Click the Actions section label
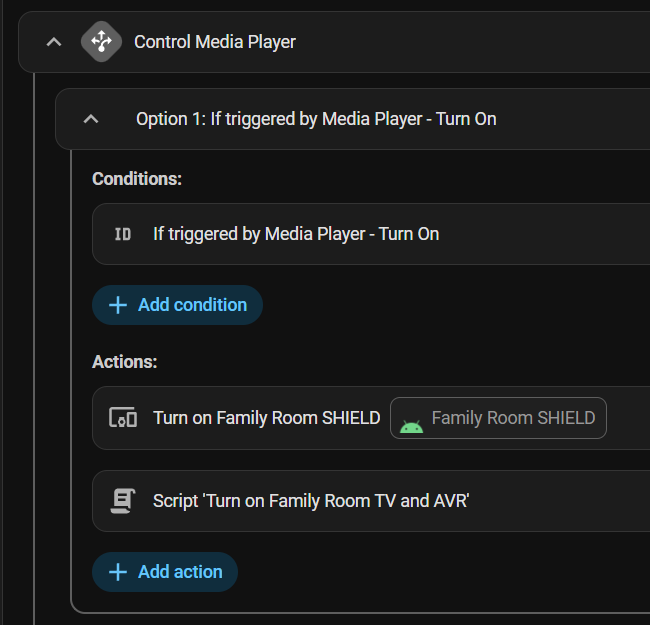Screen dimensions: 650x625 125,362
